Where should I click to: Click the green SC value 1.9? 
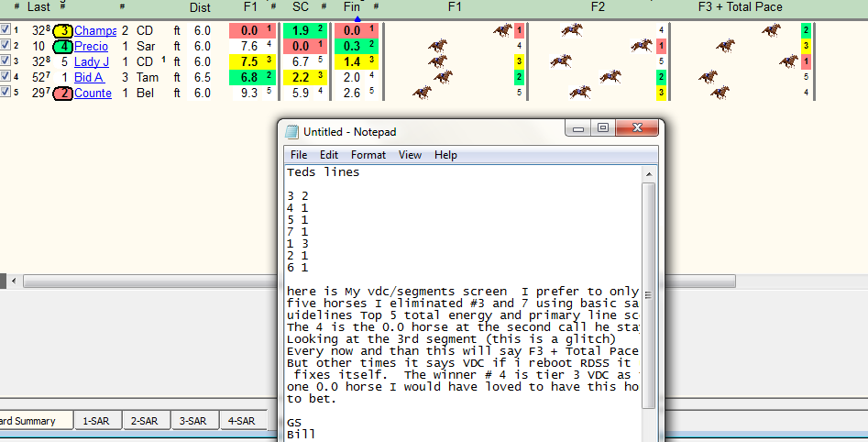(x=301, y=30)
